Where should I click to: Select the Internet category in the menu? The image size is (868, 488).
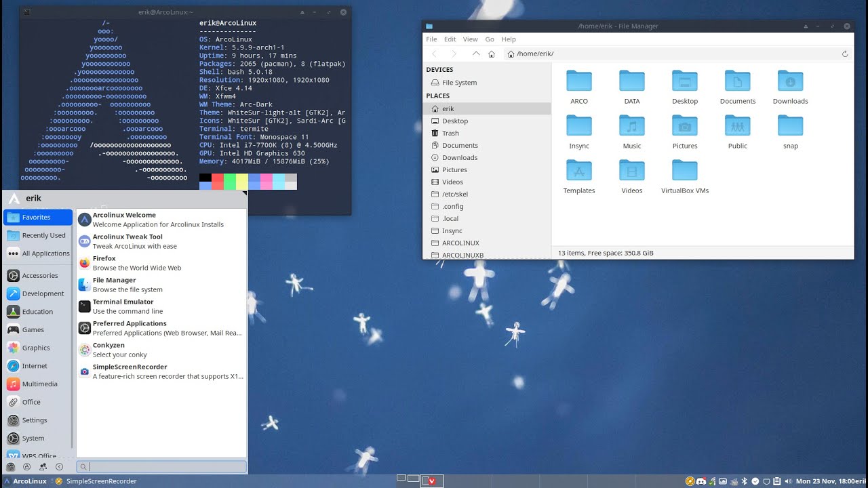pyautogui.click(x=38, y=366)
